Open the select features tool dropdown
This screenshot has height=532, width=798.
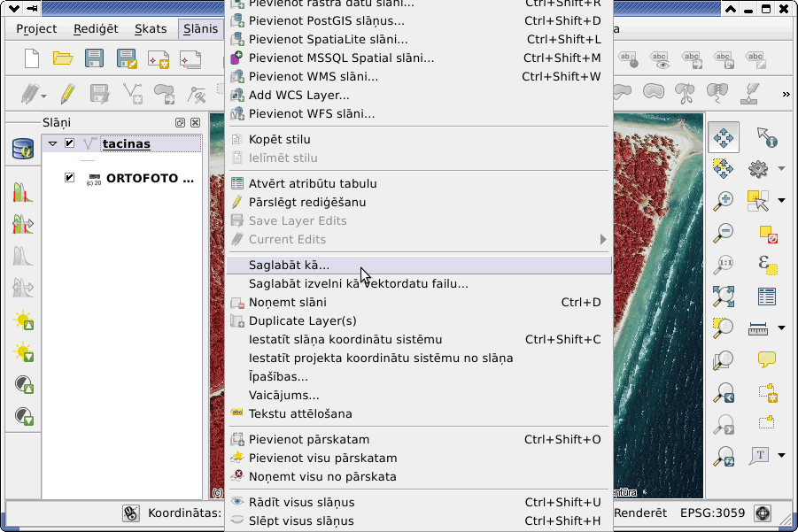coord(782,200)
